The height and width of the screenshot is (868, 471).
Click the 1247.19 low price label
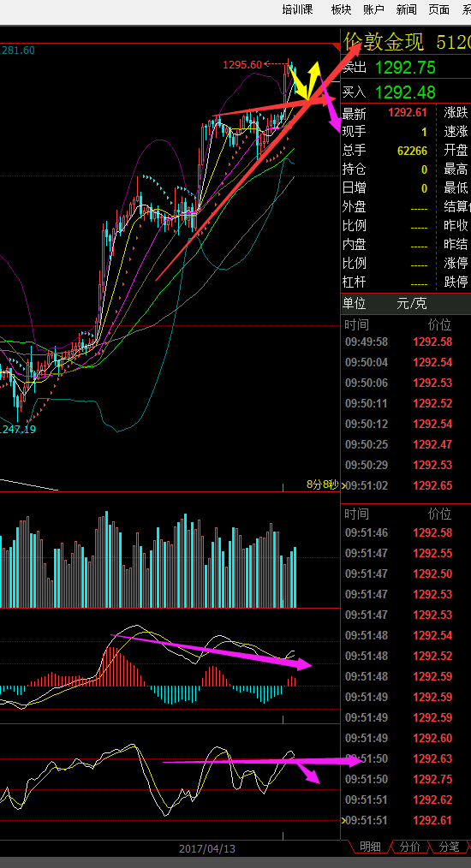tap(18, 429)
